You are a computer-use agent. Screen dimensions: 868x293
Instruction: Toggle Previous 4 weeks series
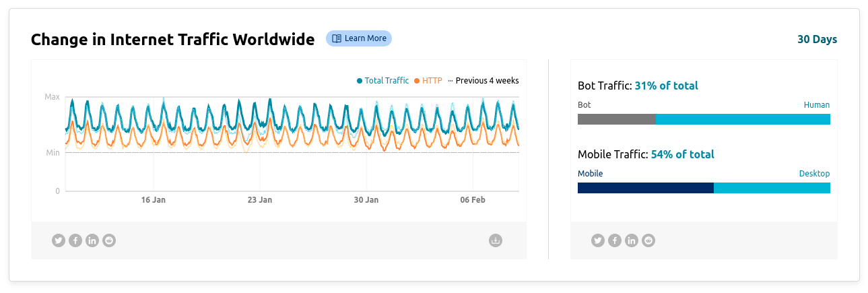(483, 81)
